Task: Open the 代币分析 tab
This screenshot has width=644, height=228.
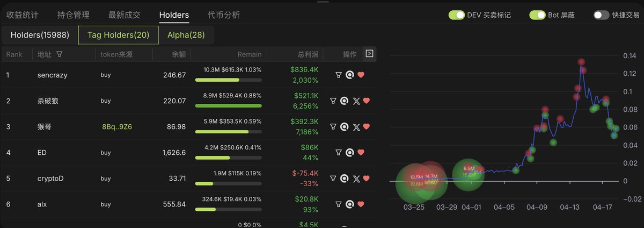Action: (x=224, y=15)
